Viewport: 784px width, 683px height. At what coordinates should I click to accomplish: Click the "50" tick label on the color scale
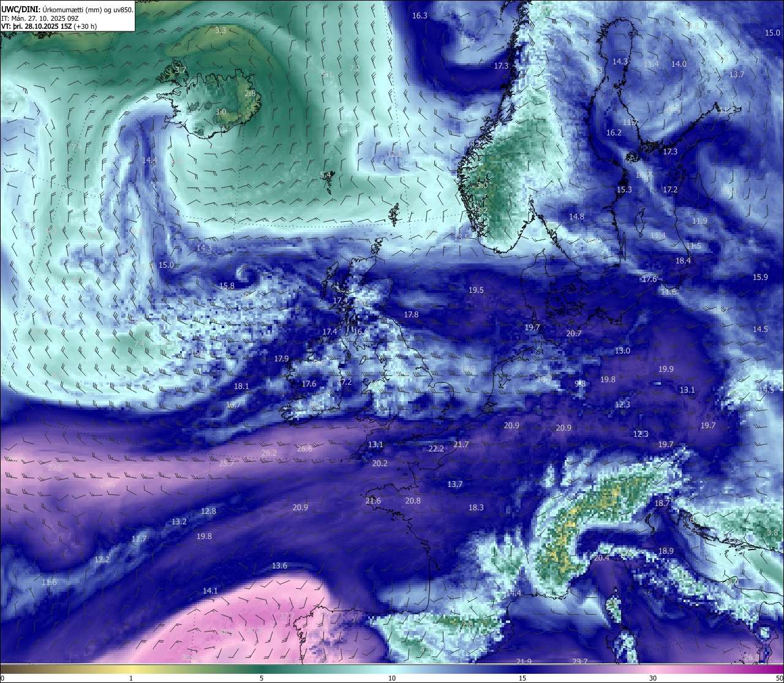pyautogui.click(x=779, y=678)
